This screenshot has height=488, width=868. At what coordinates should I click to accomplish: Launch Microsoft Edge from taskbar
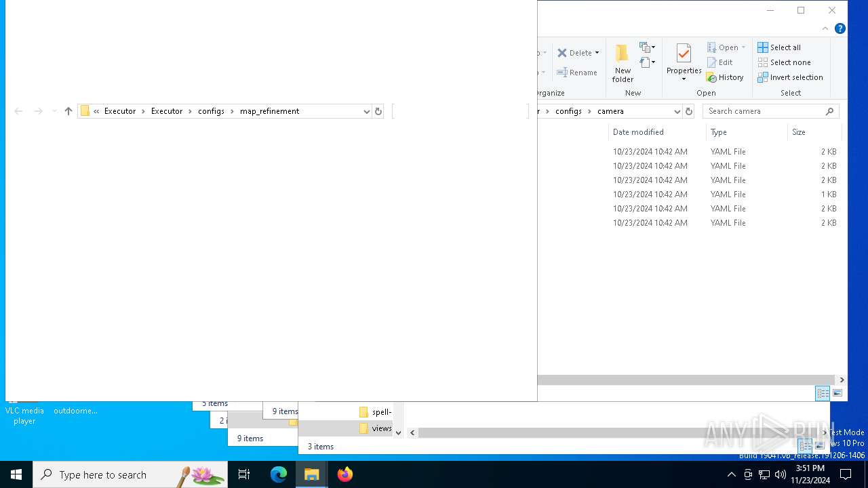pos(279,474)
